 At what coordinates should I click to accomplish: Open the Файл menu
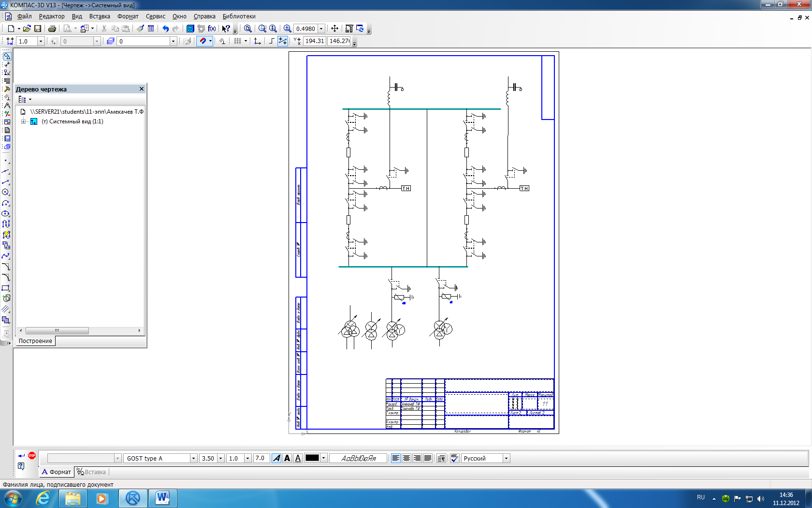[x=24, y=16]
